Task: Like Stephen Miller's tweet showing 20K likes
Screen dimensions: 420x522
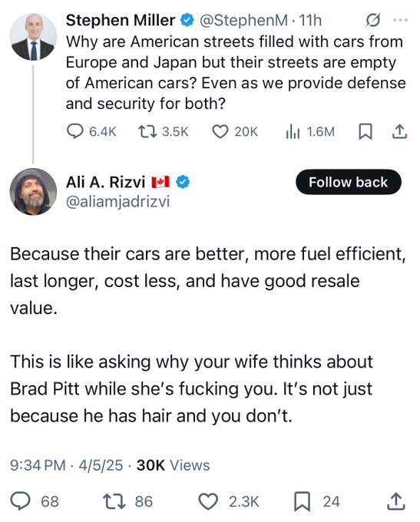Action: click(x=235, y=131)
